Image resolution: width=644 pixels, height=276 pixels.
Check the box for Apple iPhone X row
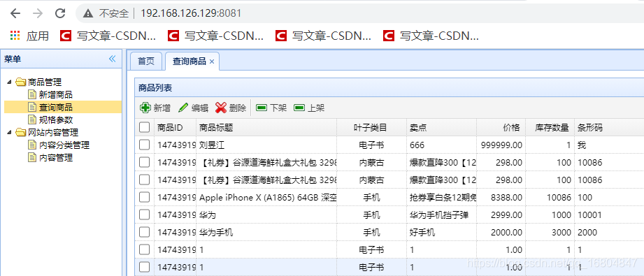pos(144,198)
